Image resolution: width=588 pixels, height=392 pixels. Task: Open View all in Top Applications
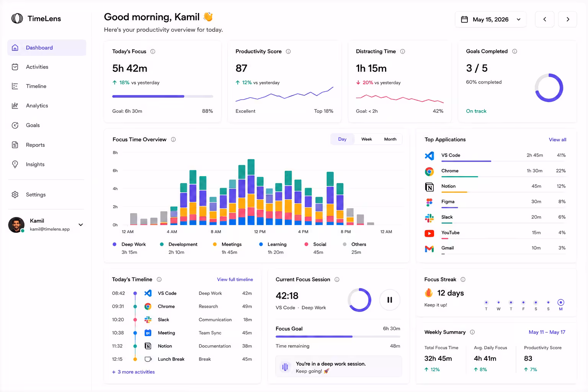557,140
